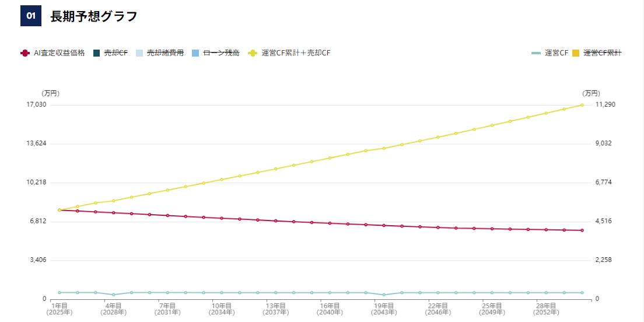
Task: Select the last point on the yellow line
Action: 582,105
